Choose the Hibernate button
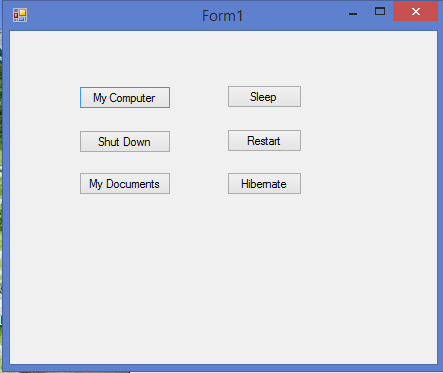The height and width of the screenshot is (373, 443). [x=264, y=184]
